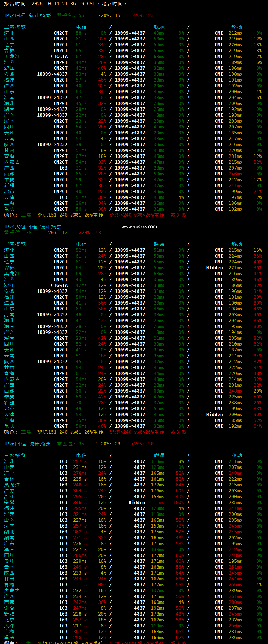Image resolution: width=268 pixels, height=644 pixels.
Task: Click '内蒙古' province label in IPv4回程 table
Action: 12,162
